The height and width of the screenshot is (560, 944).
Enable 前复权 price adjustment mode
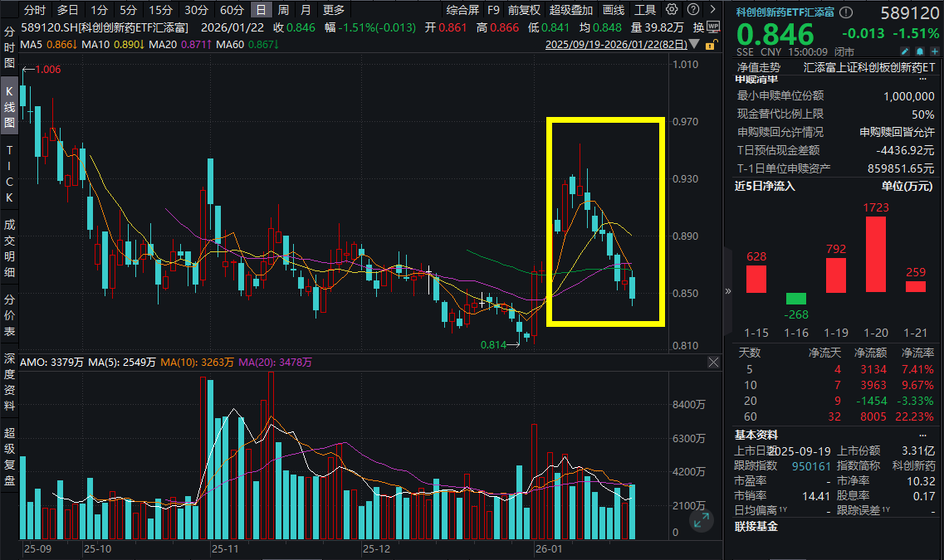point(526,10)
